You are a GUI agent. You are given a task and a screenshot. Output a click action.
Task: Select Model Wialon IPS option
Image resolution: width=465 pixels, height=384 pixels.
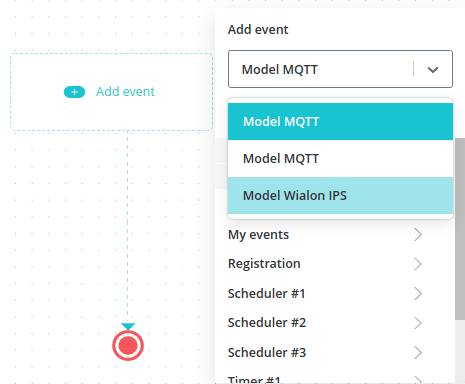click(x=340, y=195)
